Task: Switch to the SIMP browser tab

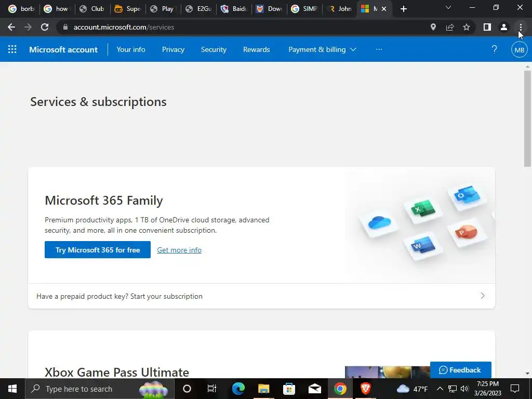Action: 304,9
